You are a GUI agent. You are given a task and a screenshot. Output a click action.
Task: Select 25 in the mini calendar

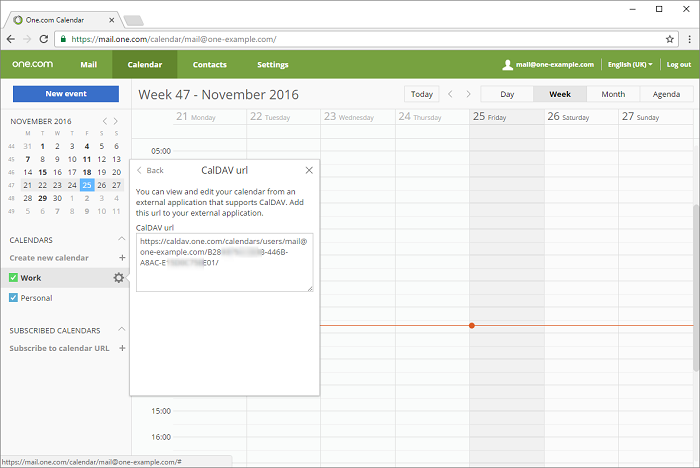pyautogui.click(x=87, y=185)
